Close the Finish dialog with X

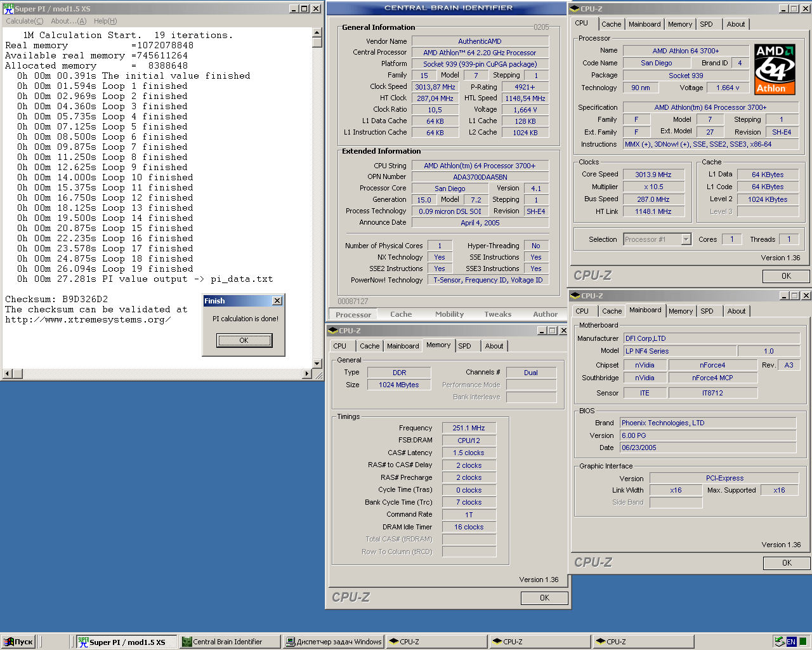pyautogui.click(x=277, y=301)
